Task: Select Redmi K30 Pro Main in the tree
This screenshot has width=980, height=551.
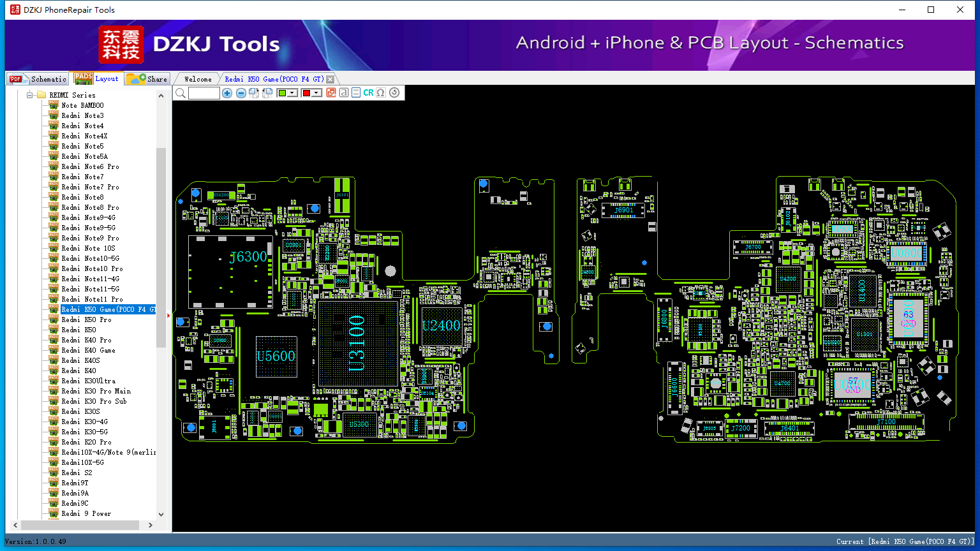Action: [x=96, y=391]
